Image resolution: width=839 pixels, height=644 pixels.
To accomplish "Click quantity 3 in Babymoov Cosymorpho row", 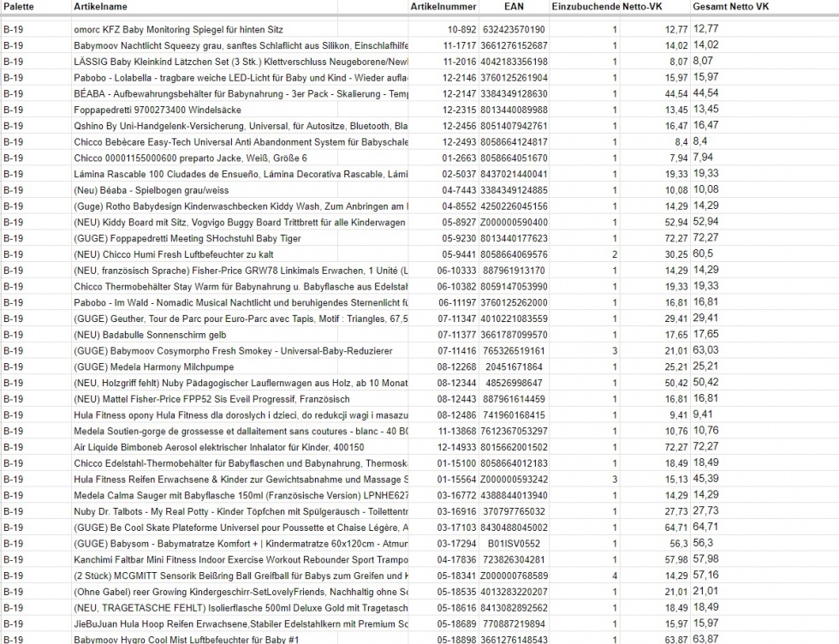I will 615,350.
